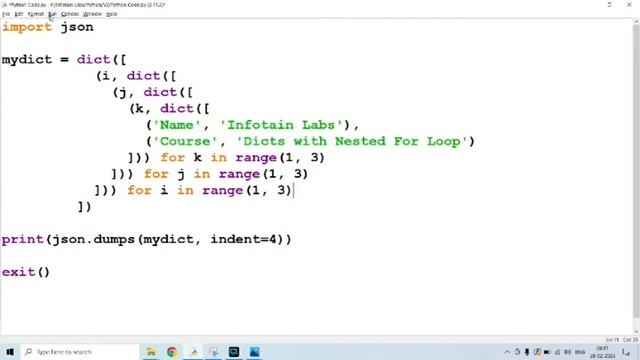Click the volume tray icon
The width and height of the screenshot is (640, 360).
567,352
